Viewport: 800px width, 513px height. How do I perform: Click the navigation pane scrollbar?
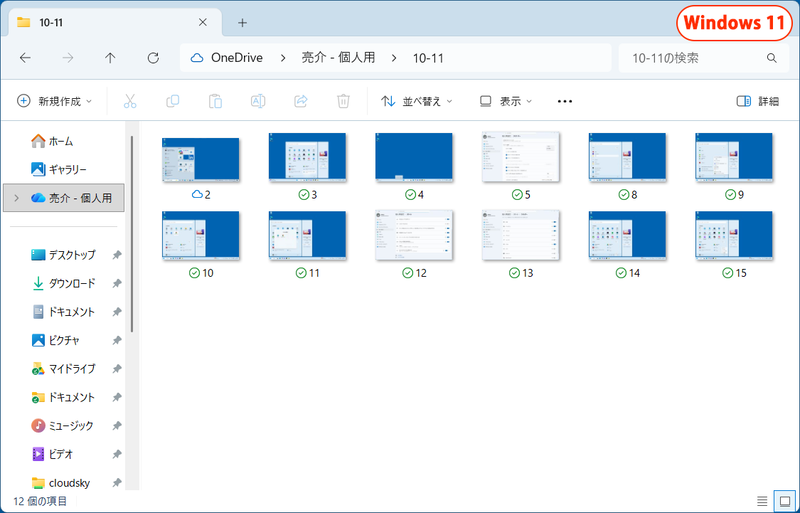click(x=132, y=234)
